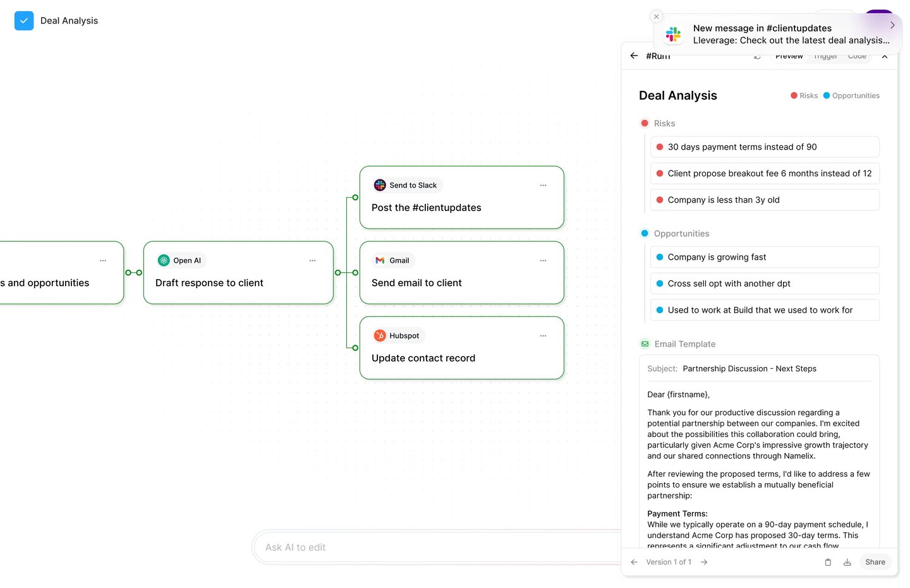Switch to the Code tab

[x=857, y=56]
